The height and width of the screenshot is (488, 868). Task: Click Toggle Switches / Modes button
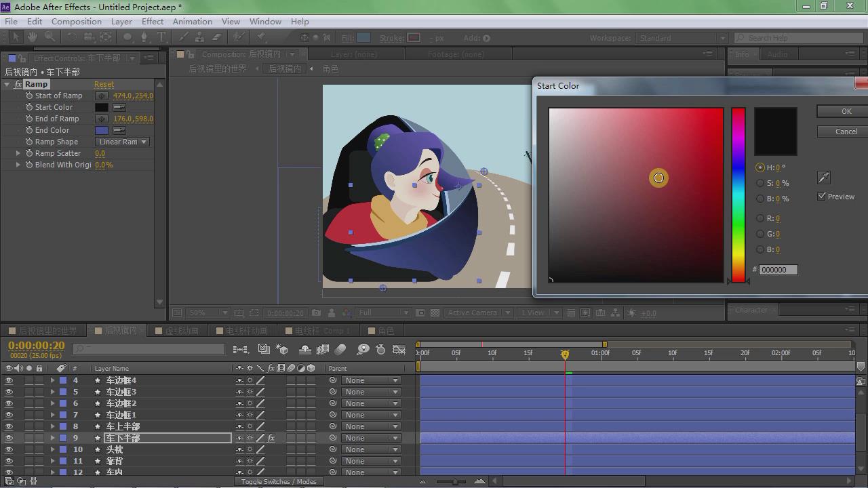279,482
